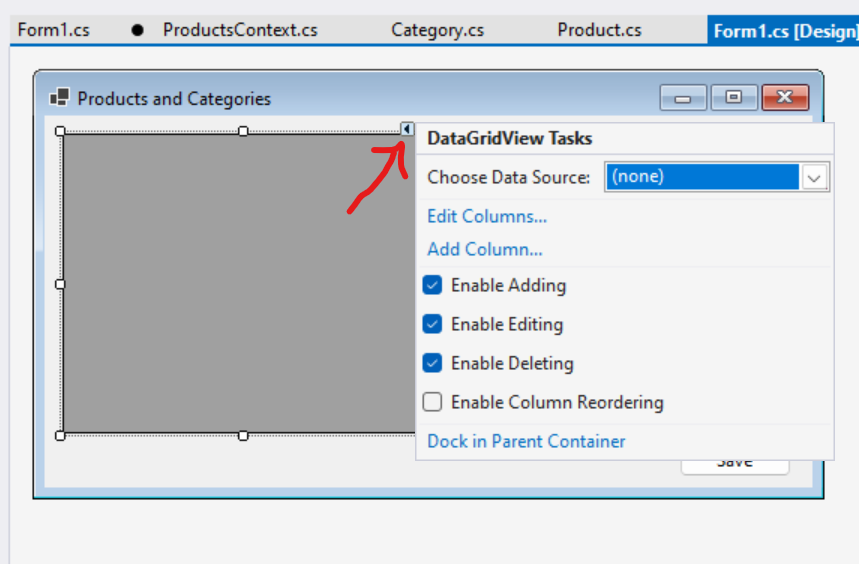Viewport: 859px width, 564px height.
Task: Disable the Enable Editing option
Action: (x=432, y=325)
